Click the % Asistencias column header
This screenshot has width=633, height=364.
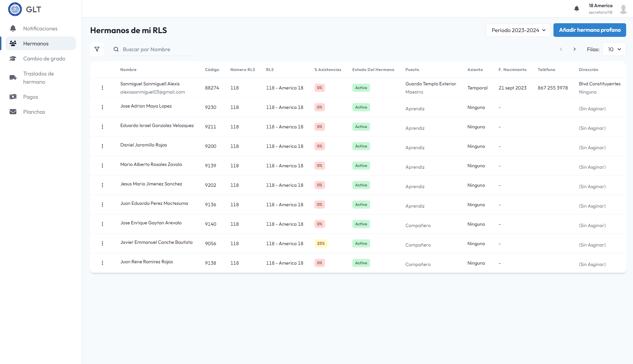[x=327, y=70]
